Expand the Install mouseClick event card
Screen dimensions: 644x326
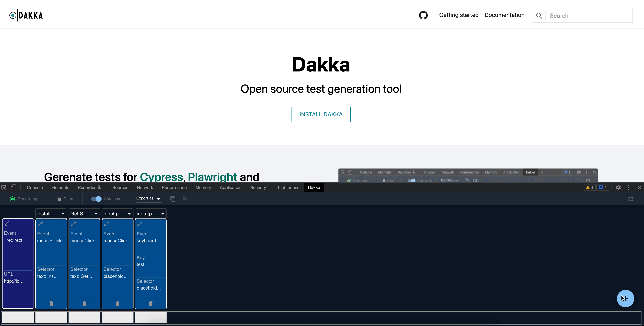[40, 224]
